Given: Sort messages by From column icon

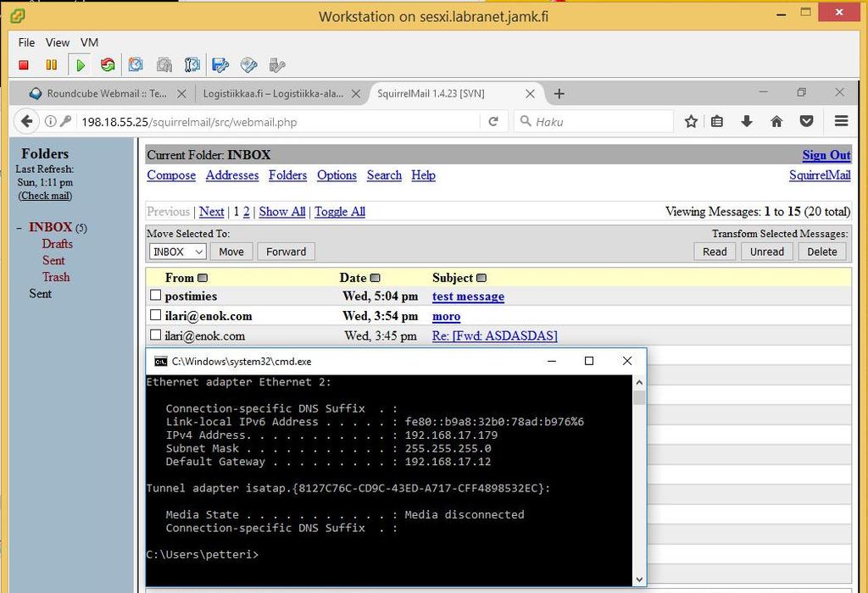Looking at the screenshot, I should 203,278.
